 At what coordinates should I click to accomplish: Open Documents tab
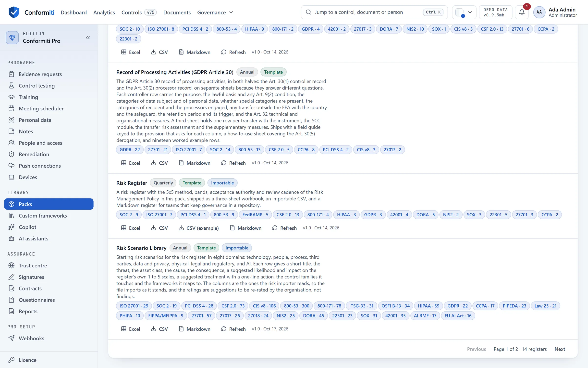tap(177, 12)
